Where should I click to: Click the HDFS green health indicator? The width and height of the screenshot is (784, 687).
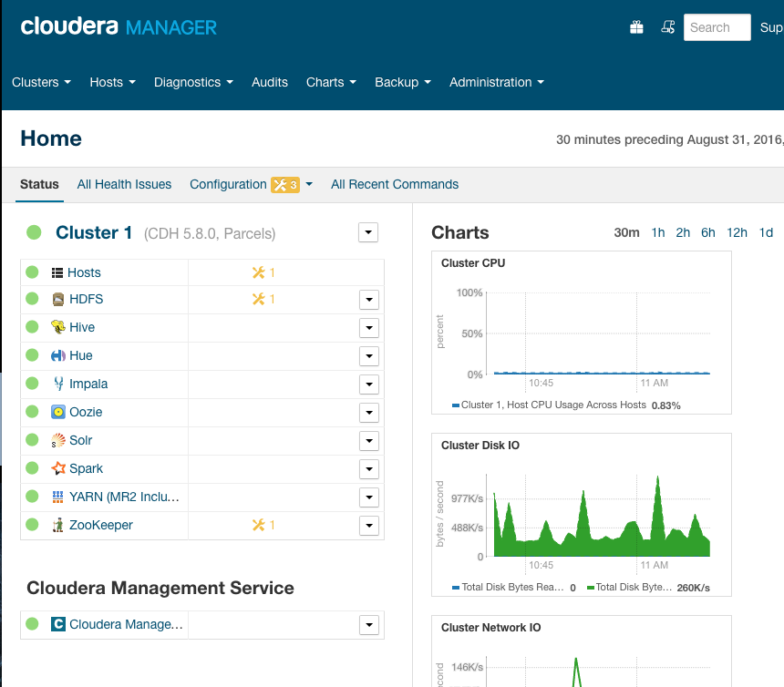coord(32,299)
